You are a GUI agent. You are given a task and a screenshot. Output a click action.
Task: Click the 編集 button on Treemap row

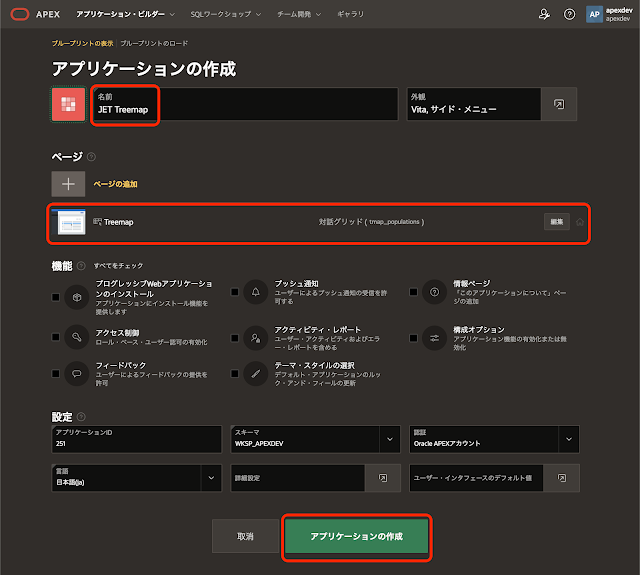(557, 222)
